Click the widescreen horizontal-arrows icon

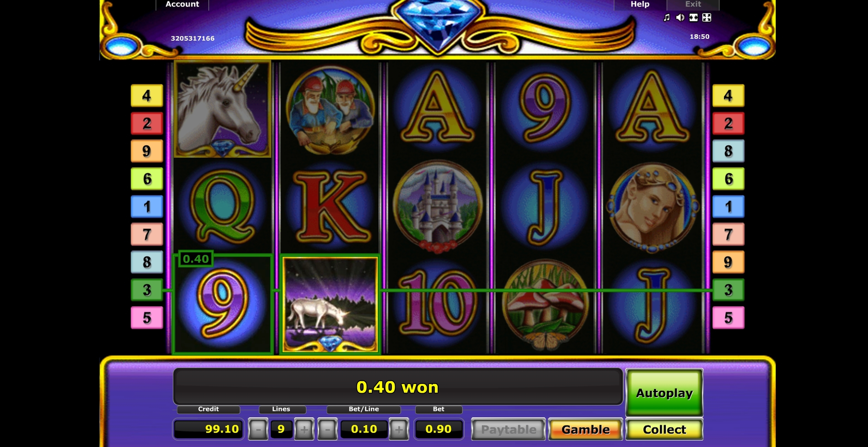(694, 18)
